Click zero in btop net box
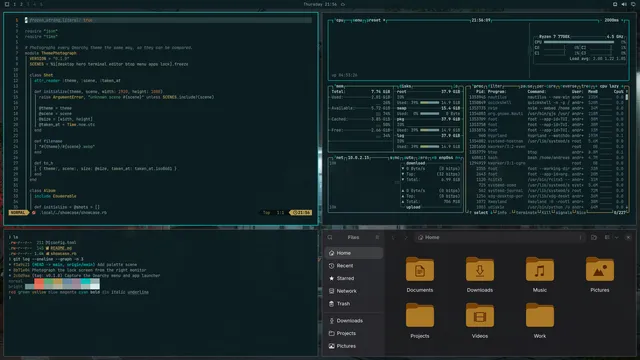 [x=423, y=158]
